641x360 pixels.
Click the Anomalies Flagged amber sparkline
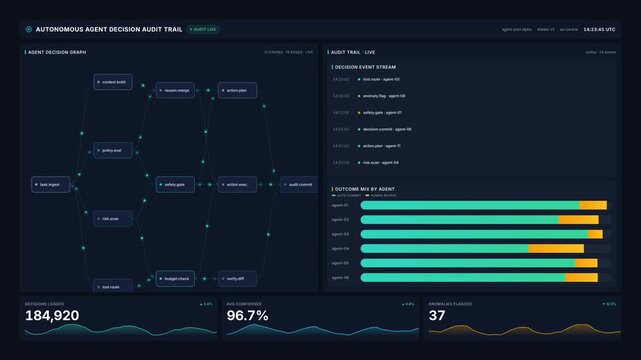[524, 330]
